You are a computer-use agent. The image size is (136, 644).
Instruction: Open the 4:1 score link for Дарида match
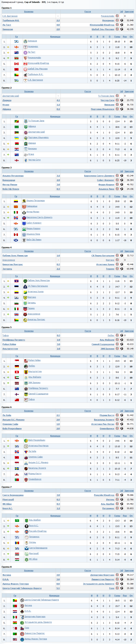tap(58, 100)
